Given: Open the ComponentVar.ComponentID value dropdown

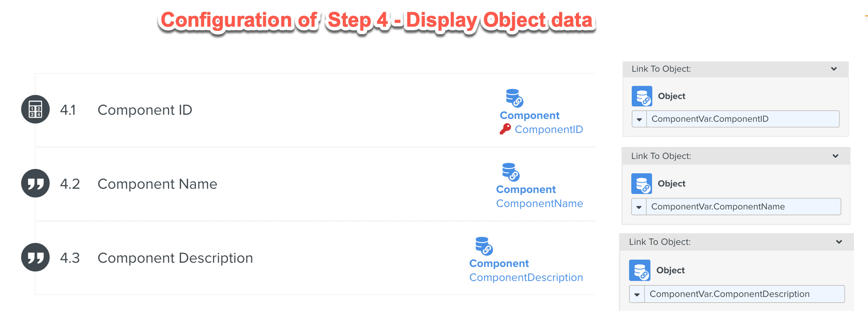Looking at the screenshot, I should pyautogui.click(x=639, y=119).
